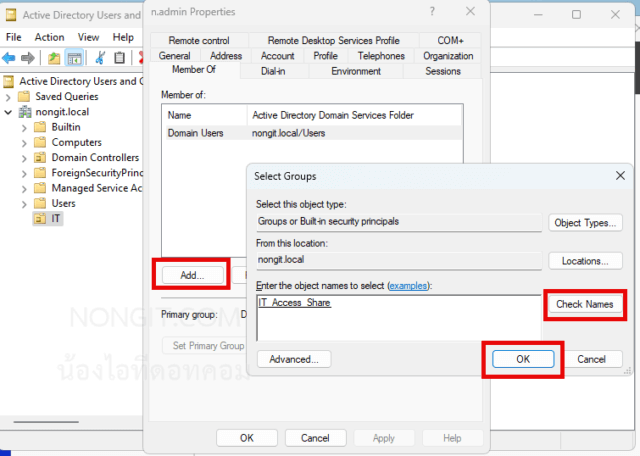
Task: Select Computers in the tree
Action: (x=76, y=142)
